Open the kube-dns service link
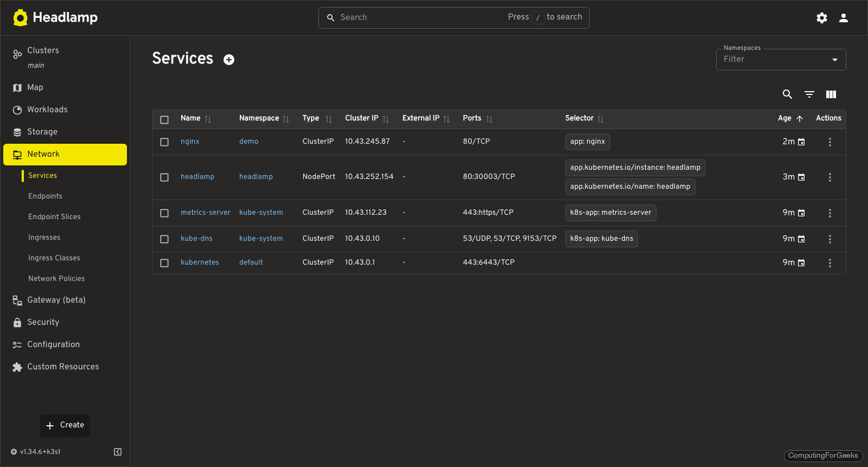868x467 pixels. 196,239
